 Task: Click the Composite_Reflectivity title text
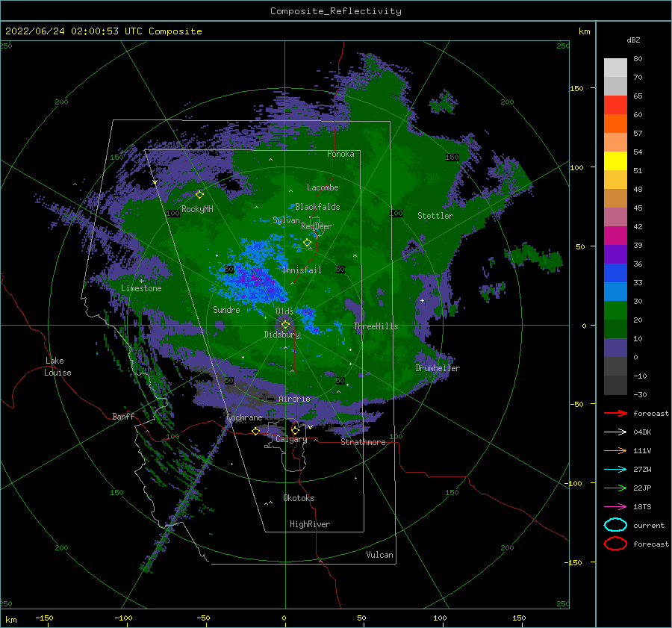click(336, 11)
